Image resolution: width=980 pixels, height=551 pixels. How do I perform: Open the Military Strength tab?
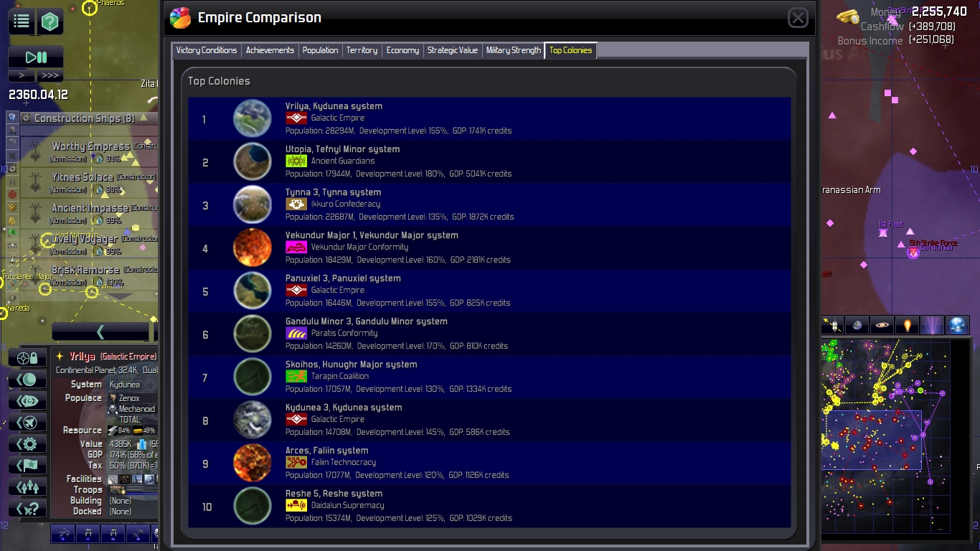514,50
